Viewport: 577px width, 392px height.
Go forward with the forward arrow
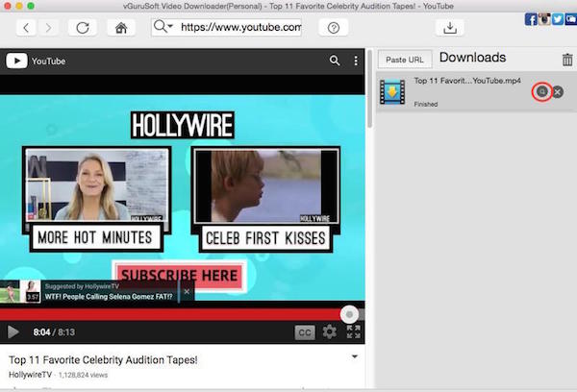(x=48, y=28)
